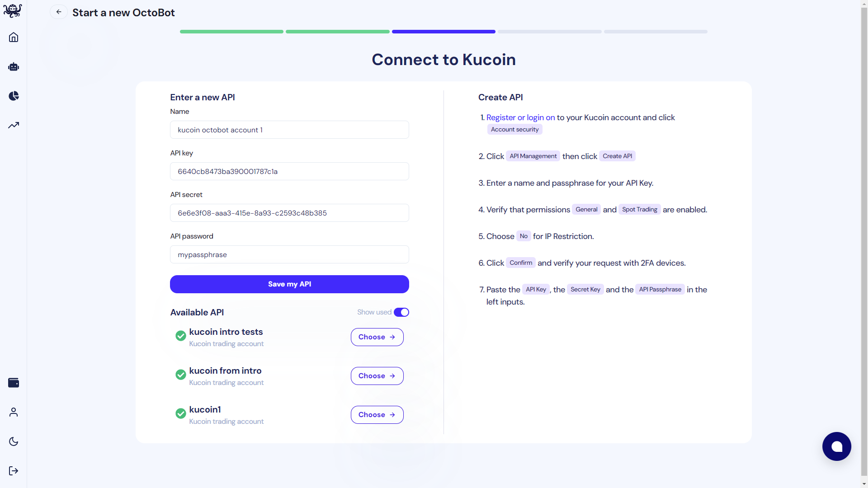Toggle the Show used switch

click(x=401, y=312)
